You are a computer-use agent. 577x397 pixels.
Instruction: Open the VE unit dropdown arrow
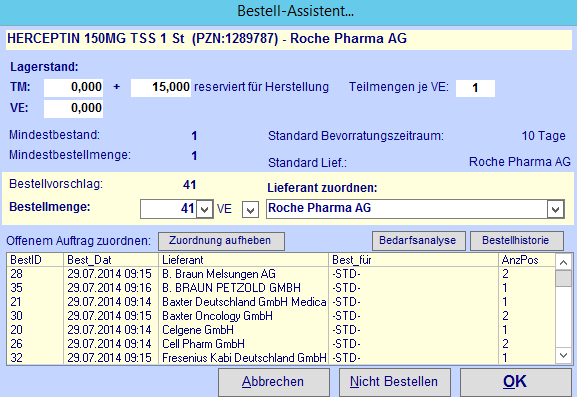click(x=250, y=210)
